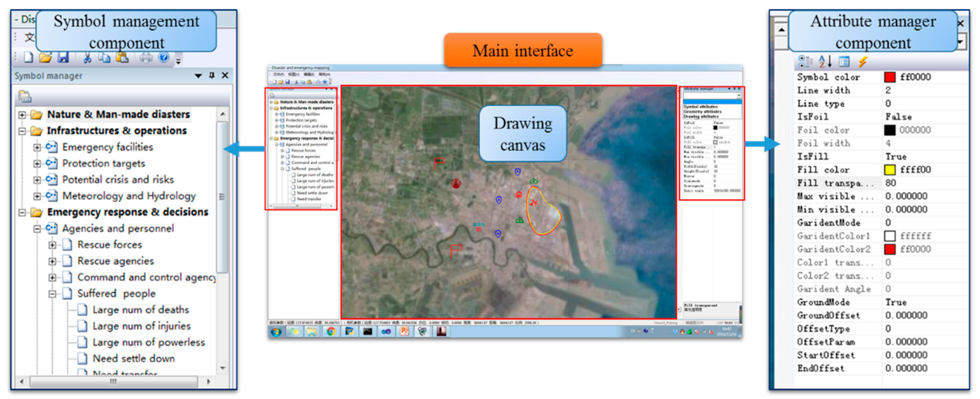Click the Open folder toolbar icon
Screen dimensions: 980x399
46,57
